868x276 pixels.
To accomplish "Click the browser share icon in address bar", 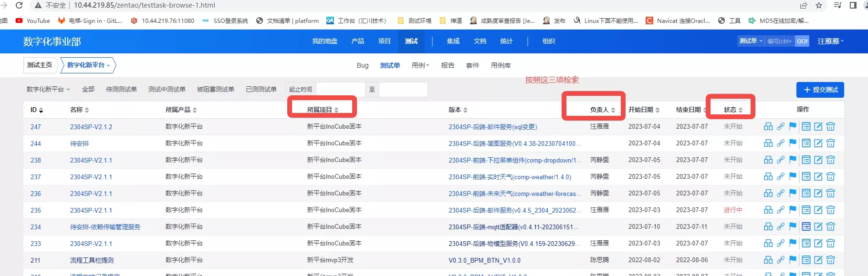I will pyautogui.click(x=804, y=5).
